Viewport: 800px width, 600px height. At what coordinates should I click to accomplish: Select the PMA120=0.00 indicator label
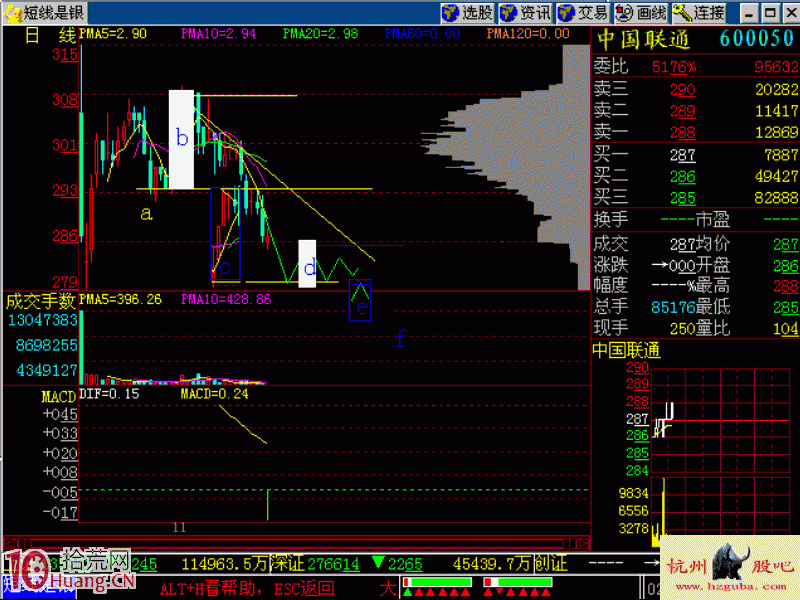coord(528,34)
